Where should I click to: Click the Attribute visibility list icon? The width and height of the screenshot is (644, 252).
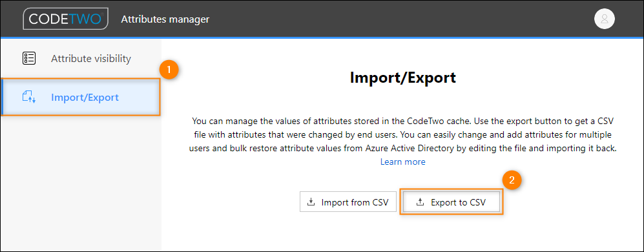tap(29, 58)
